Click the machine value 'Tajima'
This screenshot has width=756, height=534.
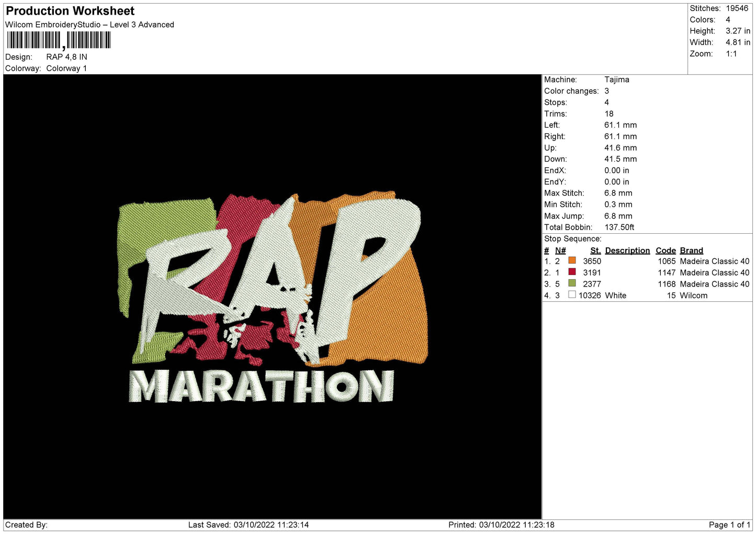pos(617,79)
